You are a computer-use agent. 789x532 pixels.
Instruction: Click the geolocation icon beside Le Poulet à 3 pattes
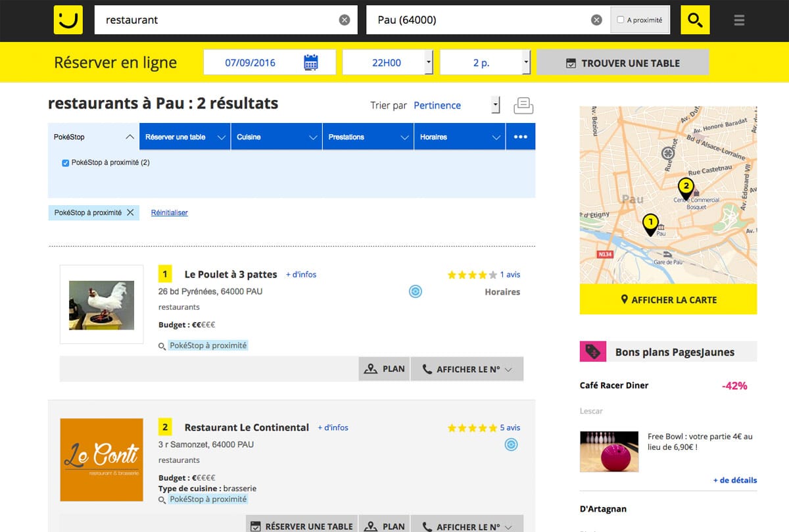click(415, 290)
